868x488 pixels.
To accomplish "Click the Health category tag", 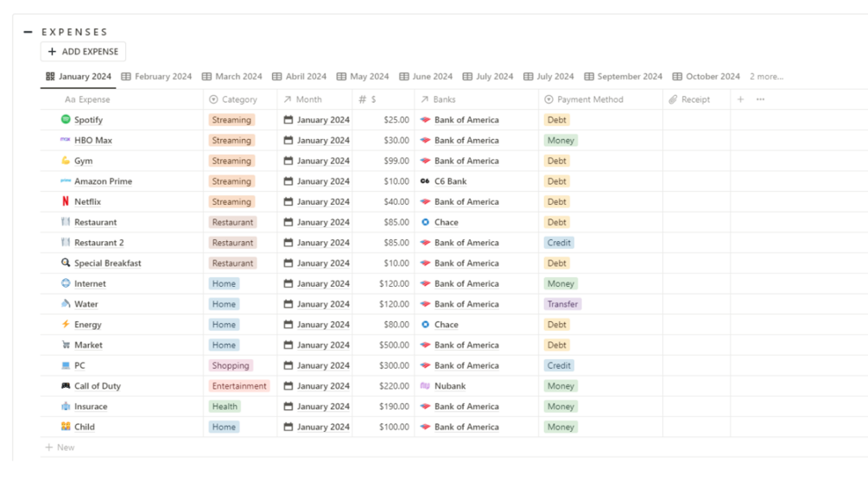I will pyautogui.click(x=225, y=407).
